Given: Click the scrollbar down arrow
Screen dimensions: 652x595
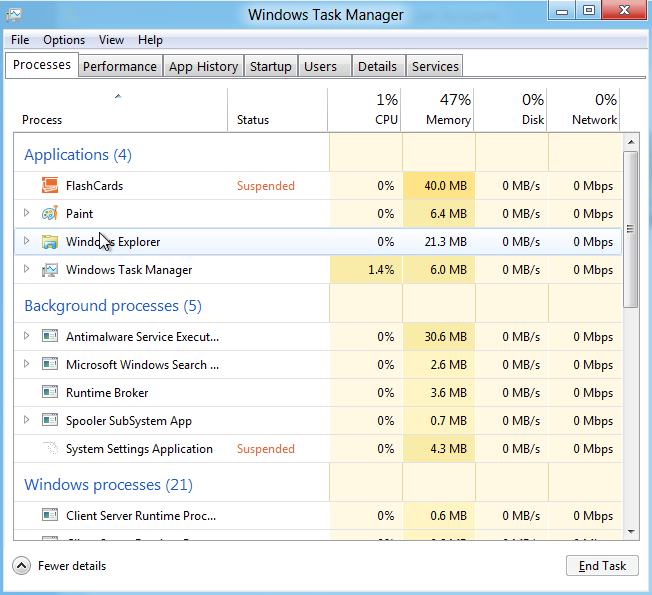Looking at the screenshot, I should (x=631, y=531).
